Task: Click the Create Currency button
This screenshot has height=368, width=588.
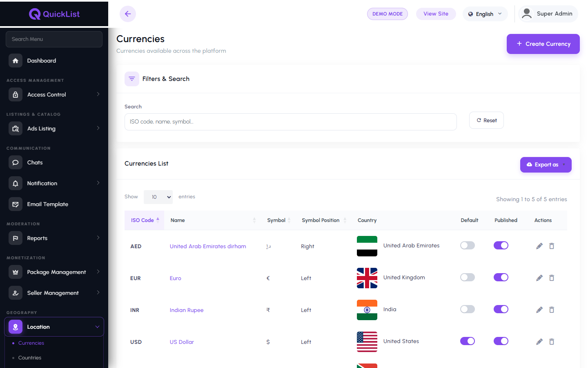Action: click(x=543, y=44)
